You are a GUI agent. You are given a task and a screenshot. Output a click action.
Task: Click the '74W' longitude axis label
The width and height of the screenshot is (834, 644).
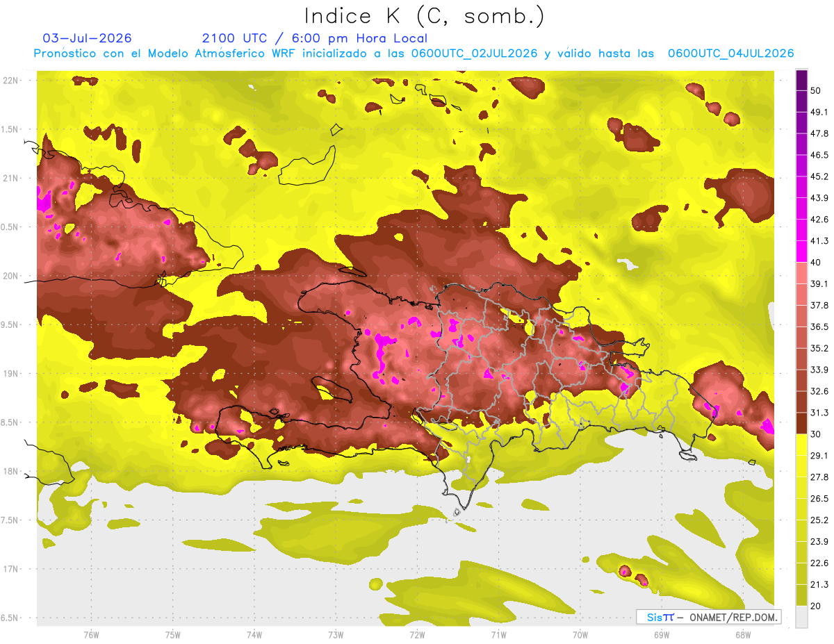tap(254, 635)
